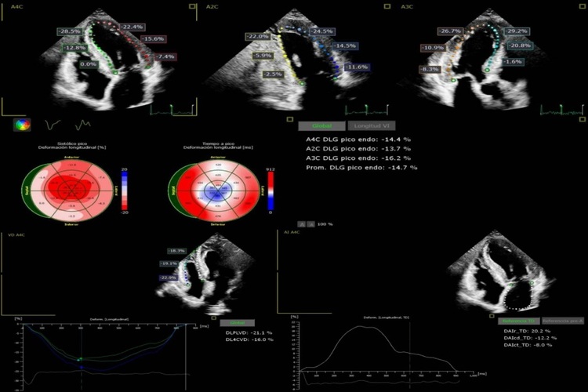Click the single strain curve icon
The height and width of the screenshot is (392, 588).
(53, 124)
